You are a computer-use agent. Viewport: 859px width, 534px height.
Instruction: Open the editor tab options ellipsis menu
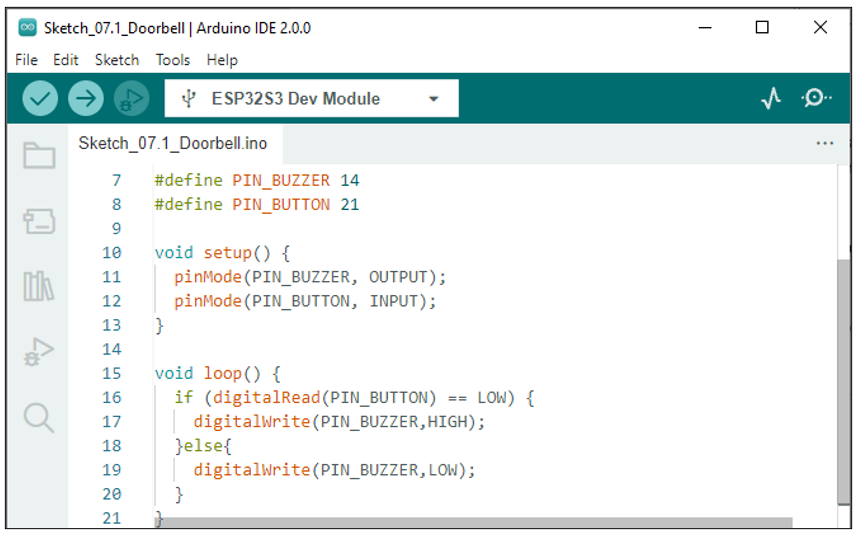(824, 143)
